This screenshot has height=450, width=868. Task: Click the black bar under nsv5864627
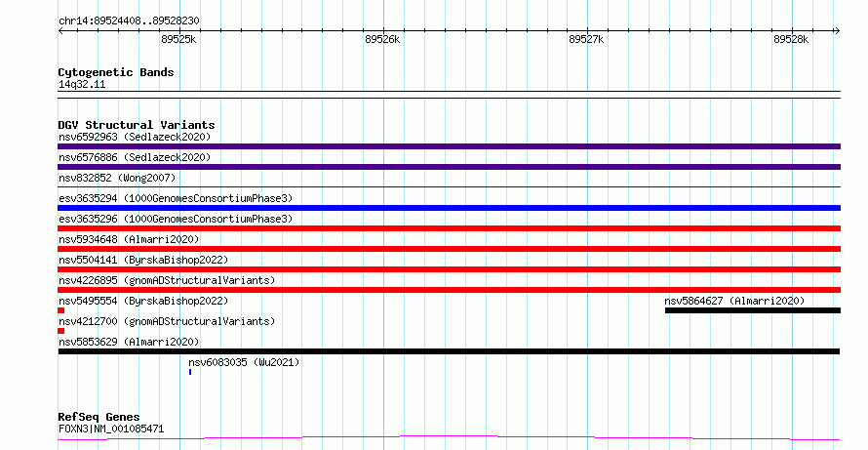tap(753, 310)
